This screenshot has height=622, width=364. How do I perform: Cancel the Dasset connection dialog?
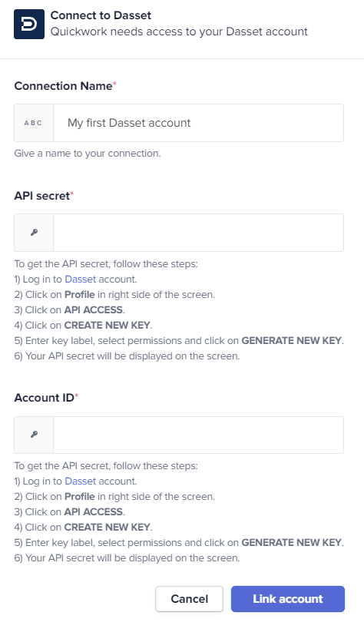189,599
